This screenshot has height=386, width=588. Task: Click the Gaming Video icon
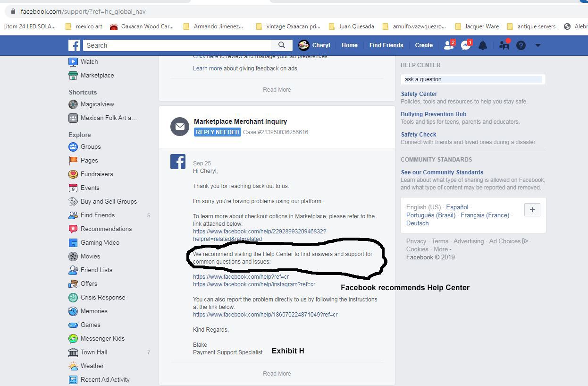click(x=73, y=242)
